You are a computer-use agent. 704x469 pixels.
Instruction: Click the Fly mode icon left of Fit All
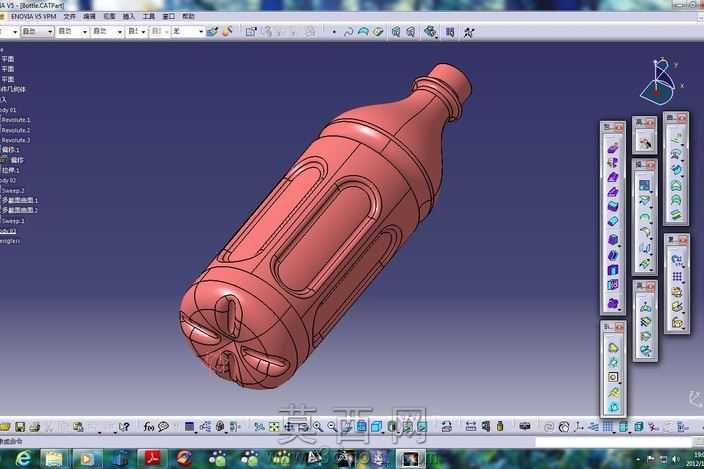[259, 427]
